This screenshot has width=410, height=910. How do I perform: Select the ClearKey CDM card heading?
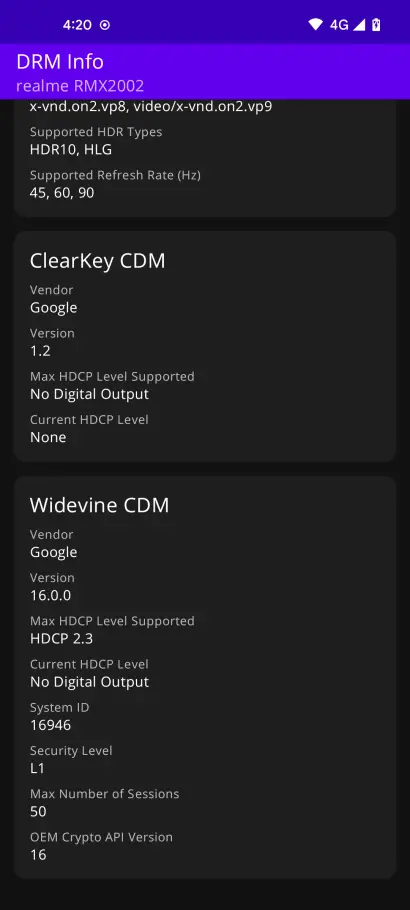pyautogui.click(x=98, y=261)
